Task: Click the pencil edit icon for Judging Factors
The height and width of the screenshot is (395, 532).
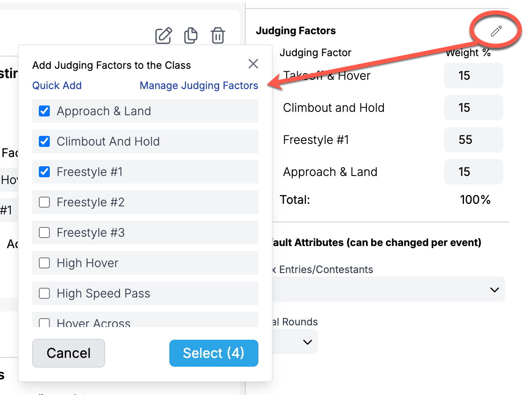Action: 496,31
